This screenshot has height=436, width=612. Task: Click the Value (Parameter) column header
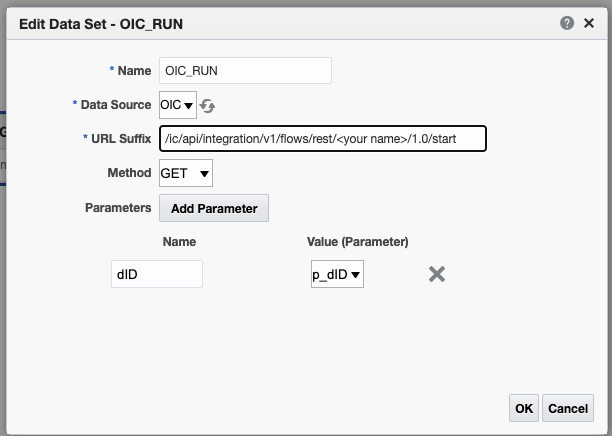pyautogui.click(x=358, y=242)
